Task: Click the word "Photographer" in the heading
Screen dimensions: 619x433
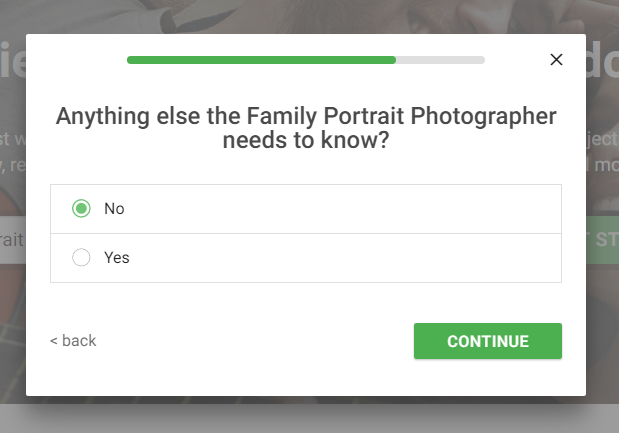Action: pyautogui.click(x=484, y=116)
